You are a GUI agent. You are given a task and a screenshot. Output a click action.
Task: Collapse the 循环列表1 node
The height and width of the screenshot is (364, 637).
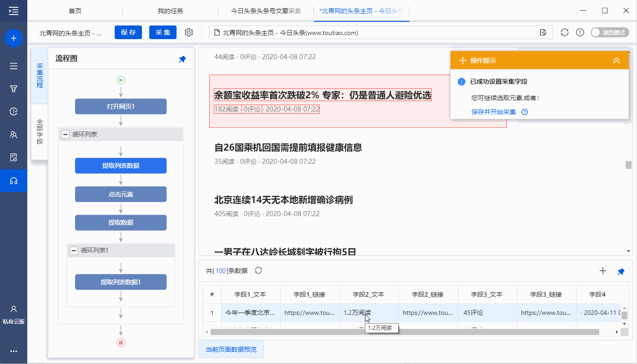74,251
